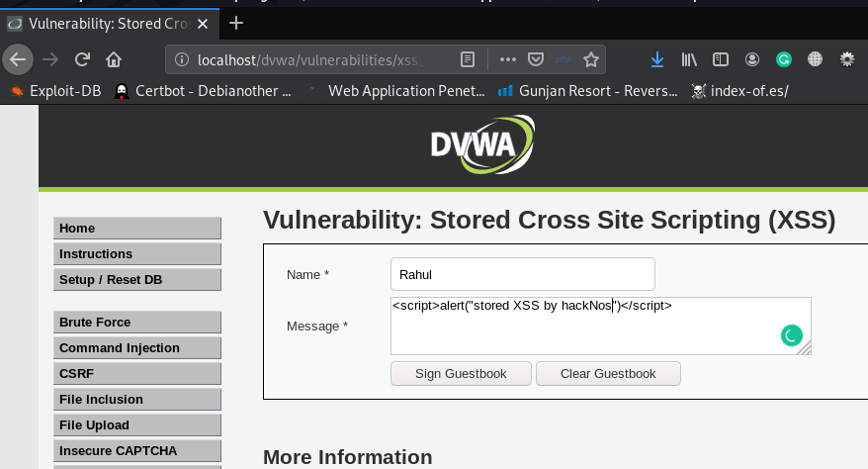Open page actions three-dot menu
Screen dimensions: 868x469
[x=507, y=59]
